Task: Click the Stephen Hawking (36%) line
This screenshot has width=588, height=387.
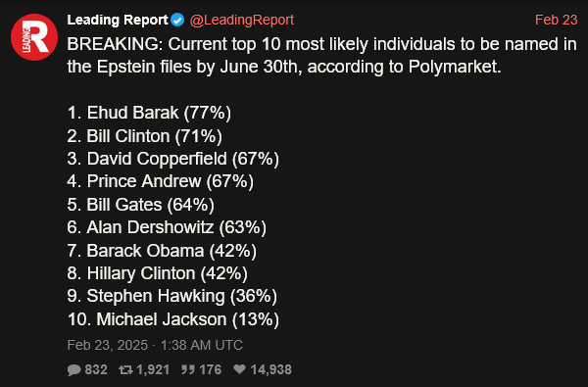Action: coord(172,296)
